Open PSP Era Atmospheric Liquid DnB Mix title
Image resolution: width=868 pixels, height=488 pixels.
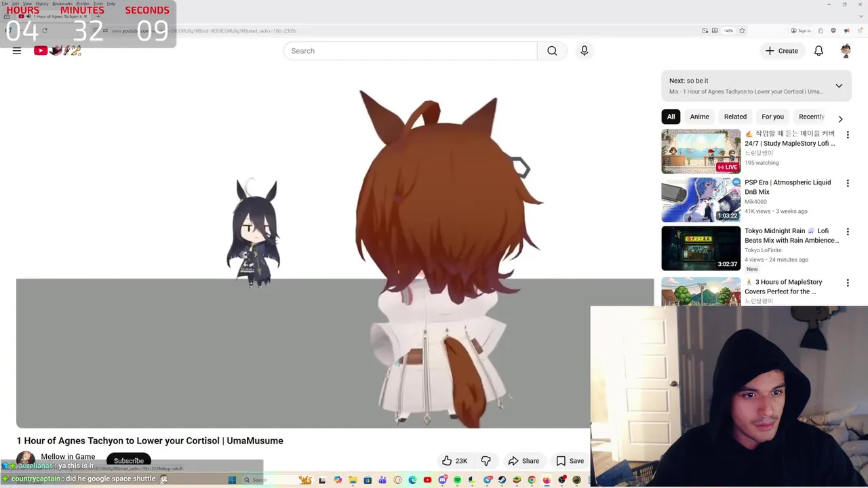(787, 187)
